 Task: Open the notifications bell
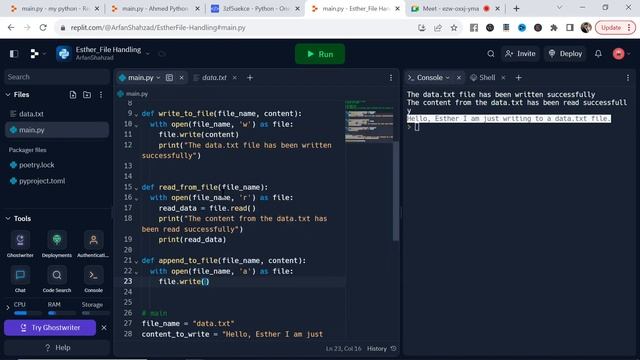pos(598,53)
